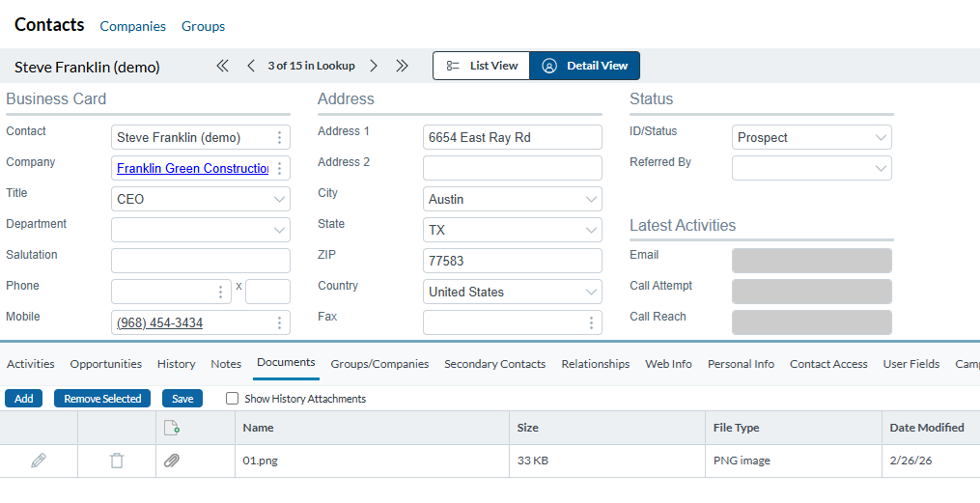Click the Latest Activities Email field
The image size is (980, 503).
coord(812,261)
